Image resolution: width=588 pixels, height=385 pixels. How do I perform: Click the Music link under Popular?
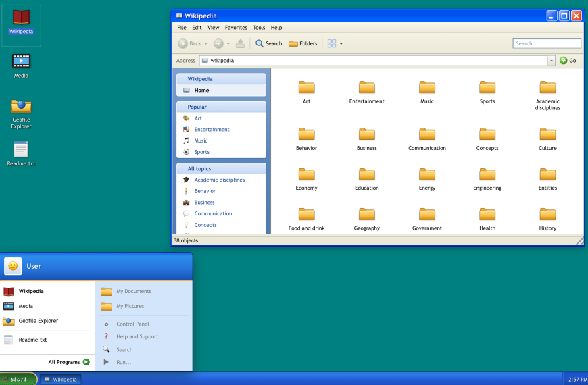pyautogui.click(x=201, y=140)
